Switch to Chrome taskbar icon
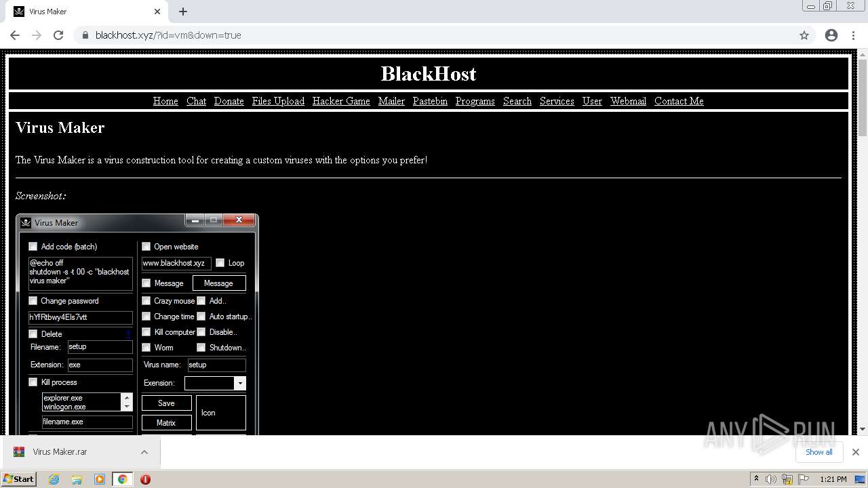The width and height of the screenshot is (868, 488). pyautogui.click(x=122, y=479)
